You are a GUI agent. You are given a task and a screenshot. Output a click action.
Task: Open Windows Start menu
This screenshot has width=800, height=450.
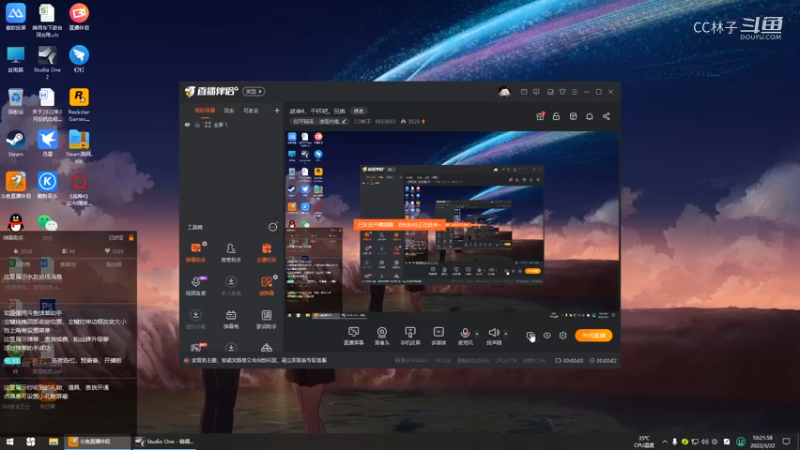coord(10,442)
